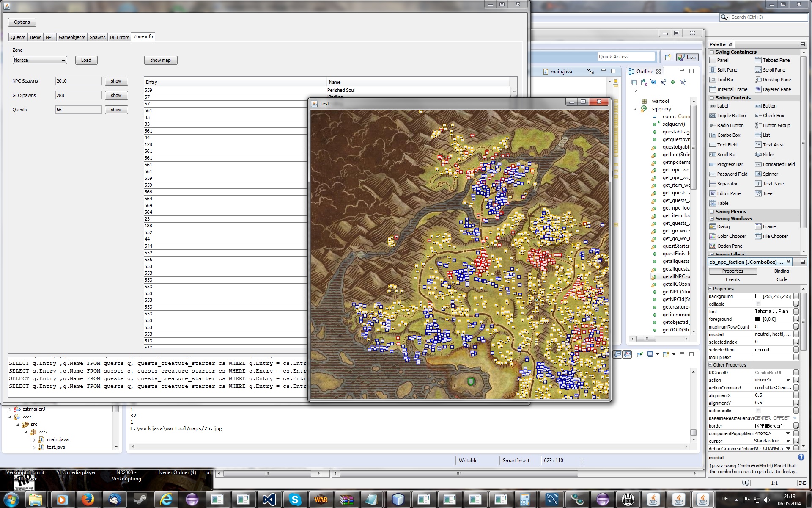Screen dimensions: 812x508
Task: Click the Windows Start button
Action: pos(11,500)
